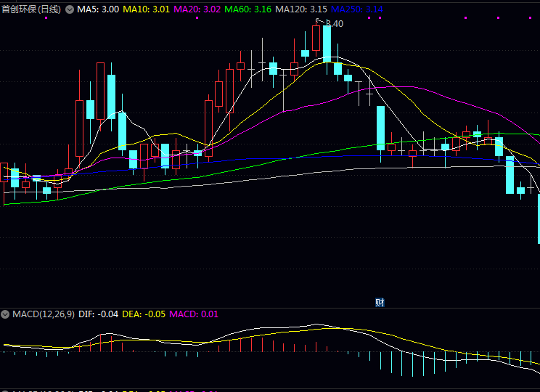Click the magenta MACD: 0.01 value
The width and height of the screenshot is (540, 392).
[193, 314]
